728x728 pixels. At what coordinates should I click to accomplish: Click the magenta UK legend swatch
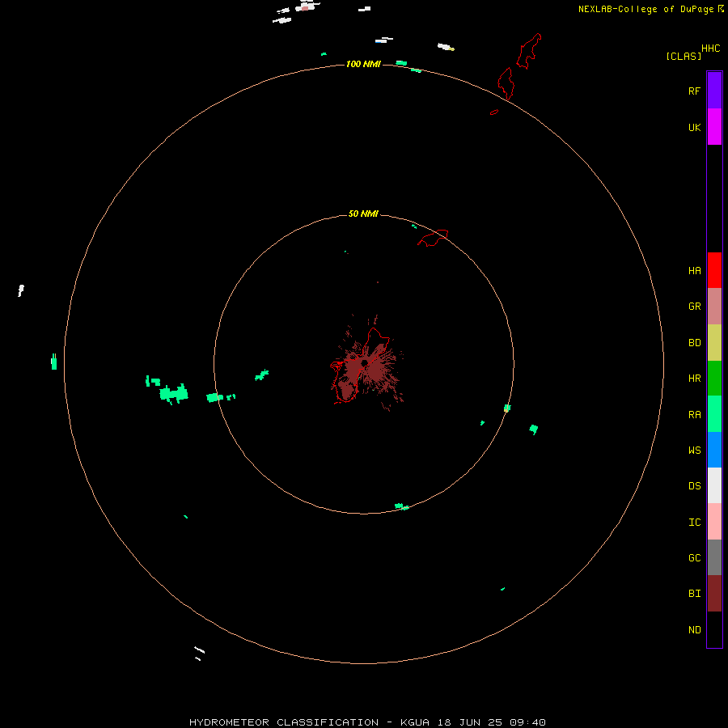[714, 127]
